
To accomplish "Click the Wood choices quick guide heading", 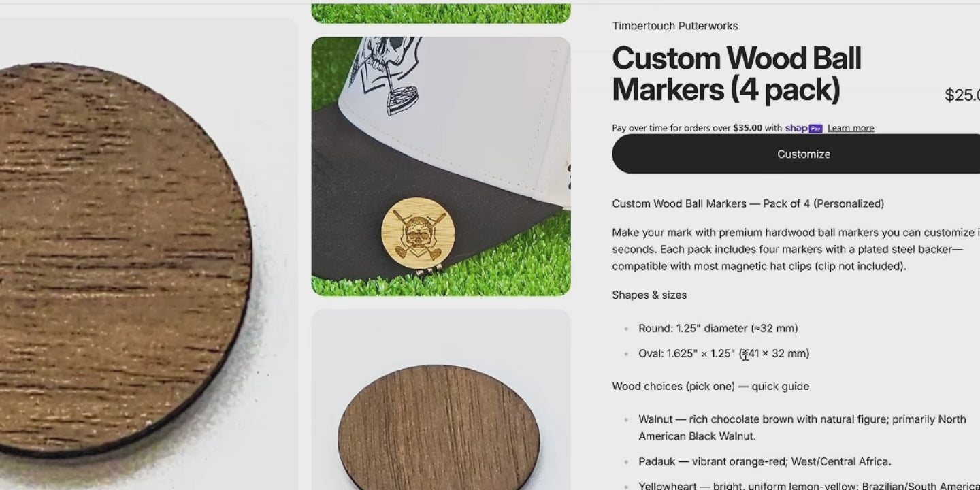I will pyautogui.click(x=710, y=387).
